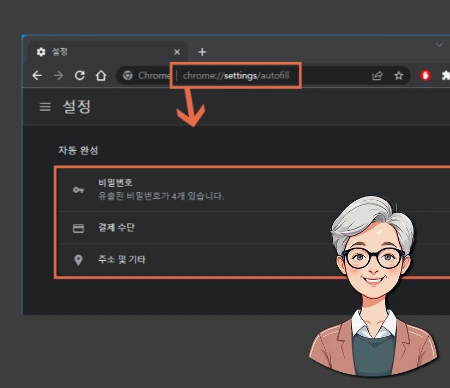This screenshot has height=388, width=450.
Task: Click the 설정 page title
Action: point(77,107)
